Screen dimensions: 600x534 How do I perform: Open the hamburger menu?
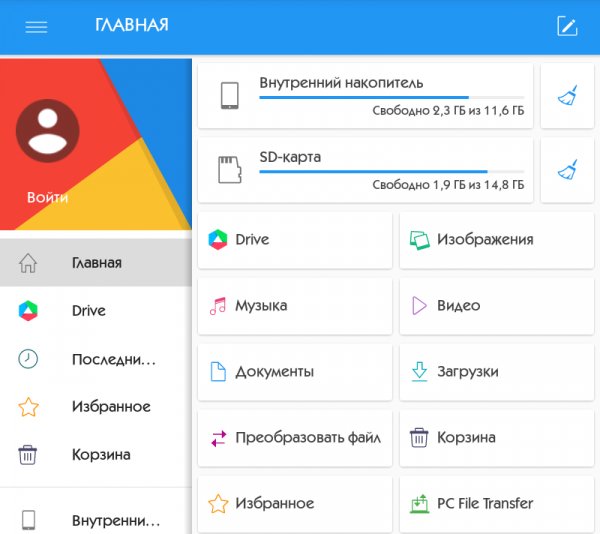pos(36,27)
